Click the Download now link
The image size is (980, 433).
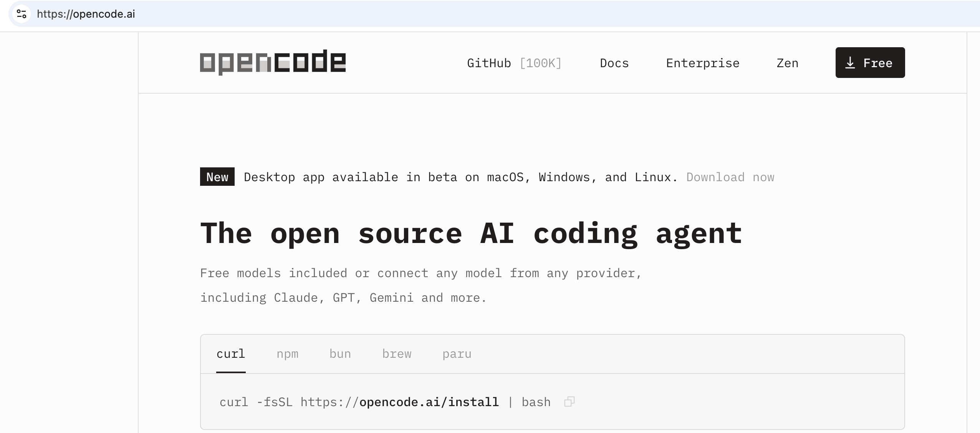point(729,177)
